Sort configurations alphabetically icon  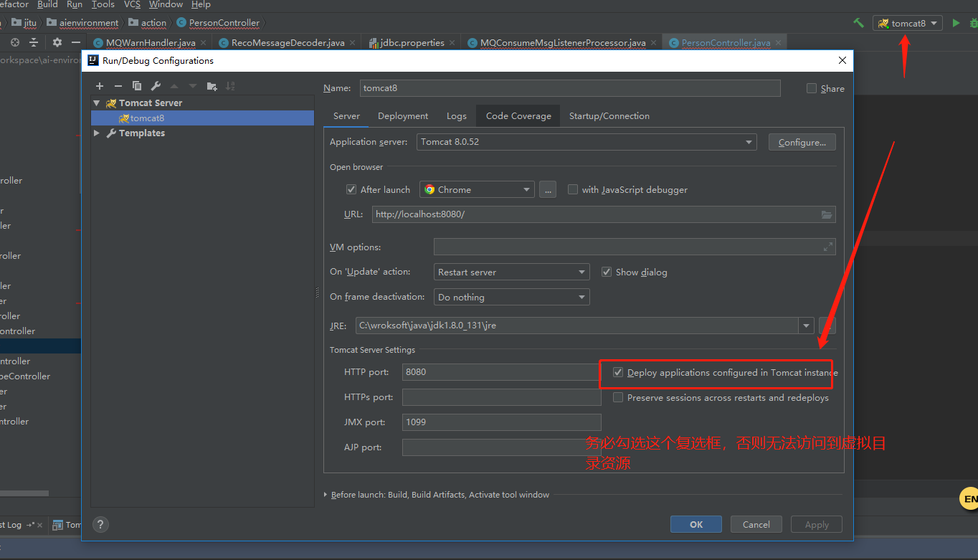(230, 86)
